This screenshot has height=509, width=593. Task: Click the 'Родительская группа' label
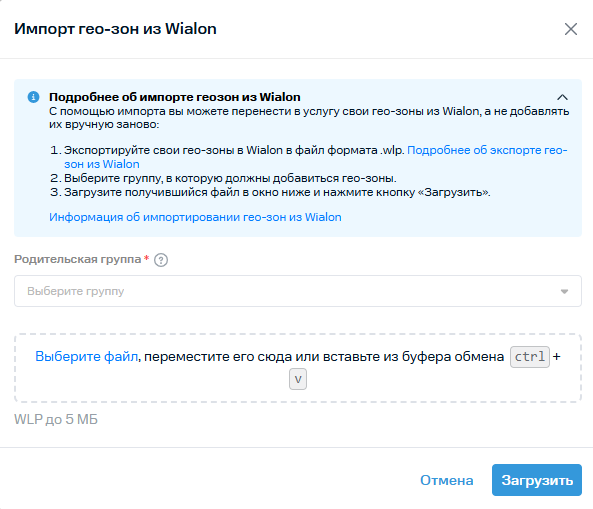(78, 259)
